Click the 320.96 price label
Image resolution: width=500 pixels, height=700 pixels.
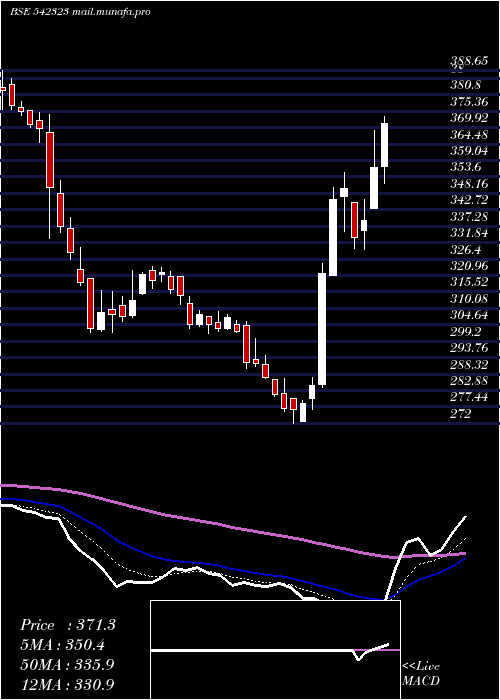469,266
